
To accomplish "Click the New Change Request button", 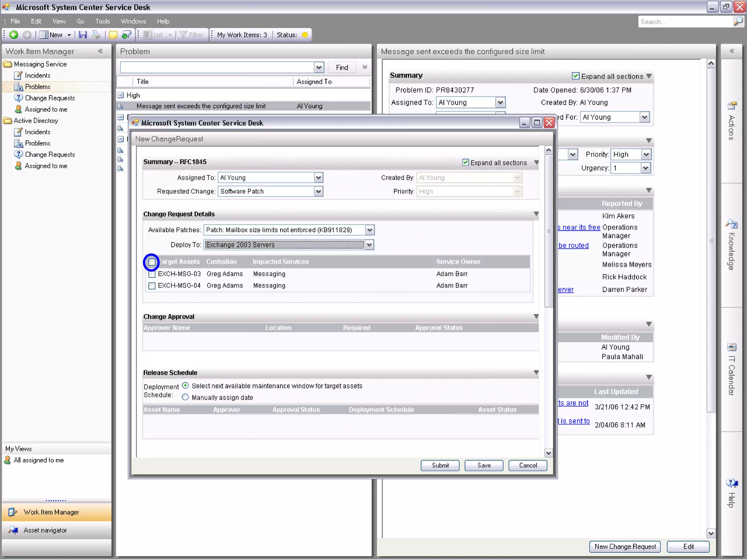I will (x=625, y=547).
